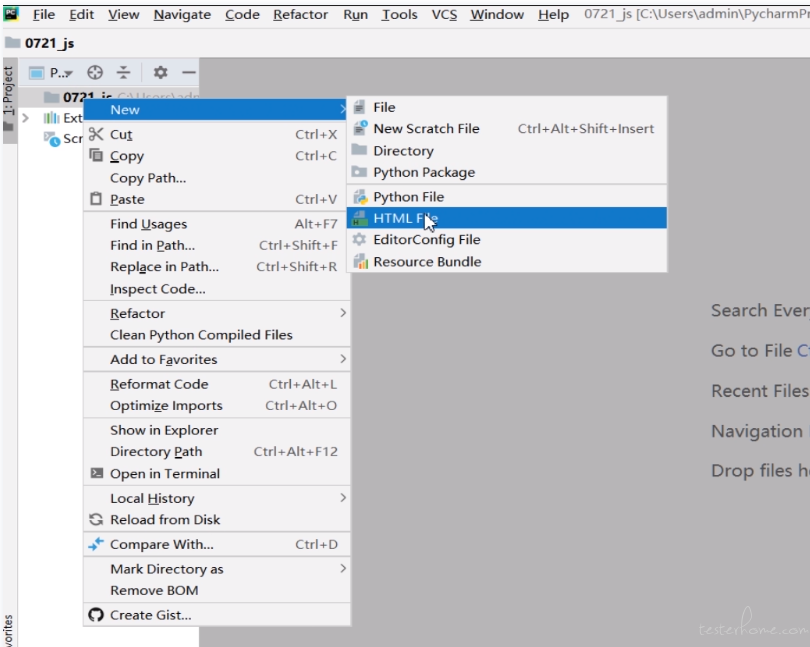Open the New submenu entry
Screen dimensions: 810x647
point(215,110)
